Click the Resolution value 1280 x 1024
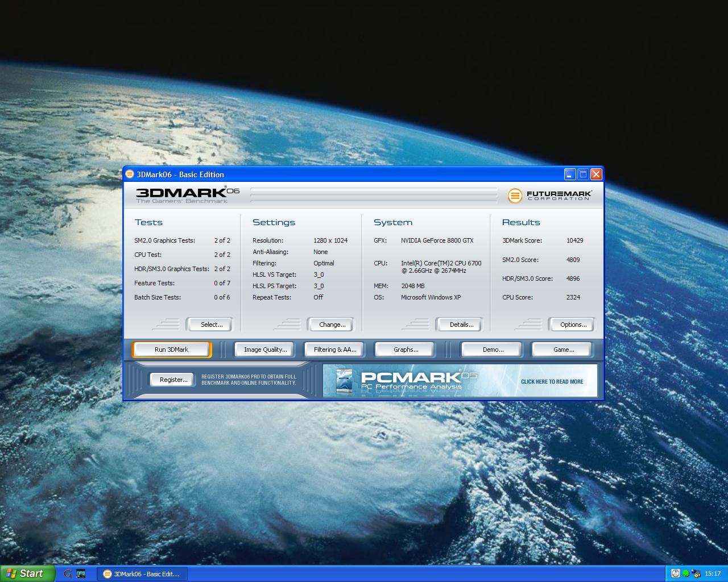The width and height of the screenshot is (728, 582). (330, 240)
